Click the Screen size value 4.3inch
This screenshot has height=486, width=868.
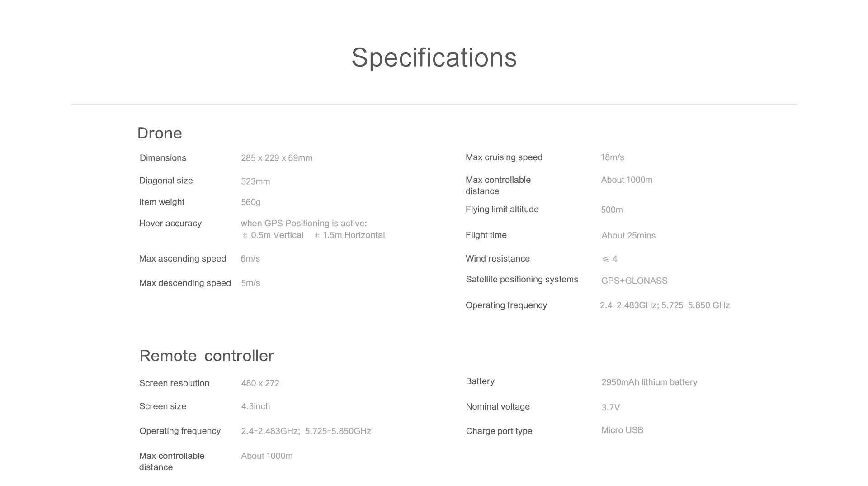point(255,406)
